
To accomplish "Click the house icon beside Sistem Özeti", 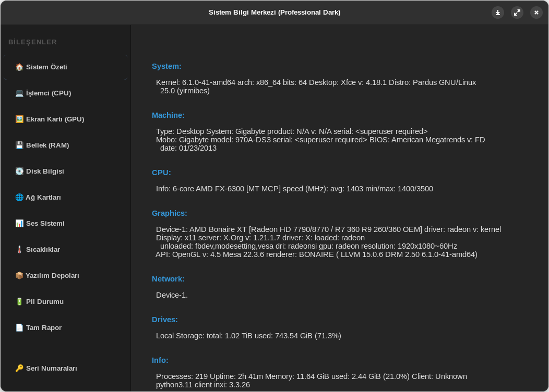I will 19,67.
